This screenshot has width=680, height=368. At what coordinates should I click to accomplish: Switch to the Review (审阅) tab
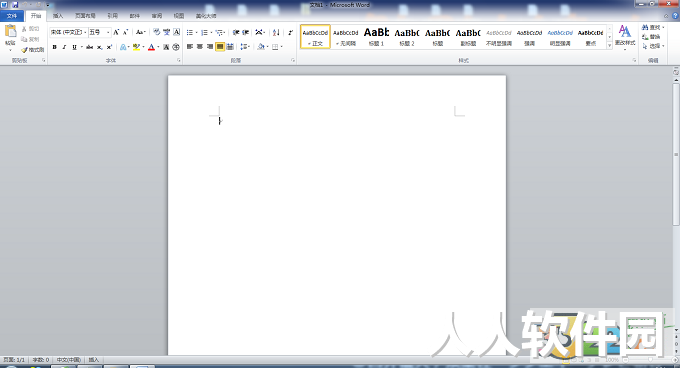coord(157,16)
